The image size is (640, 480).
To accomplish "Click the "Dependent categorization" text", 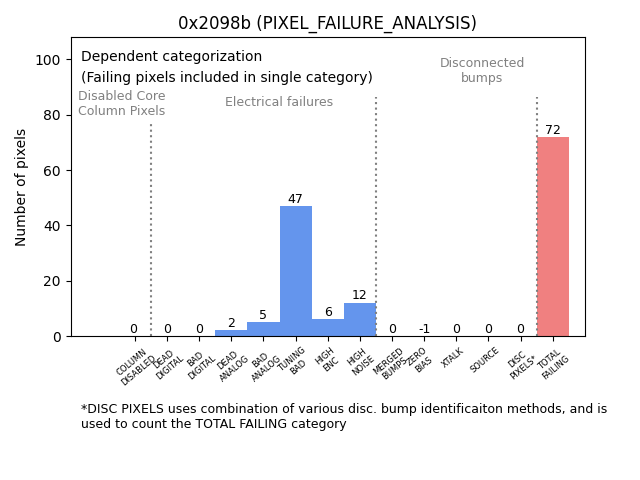I will 171,57.
